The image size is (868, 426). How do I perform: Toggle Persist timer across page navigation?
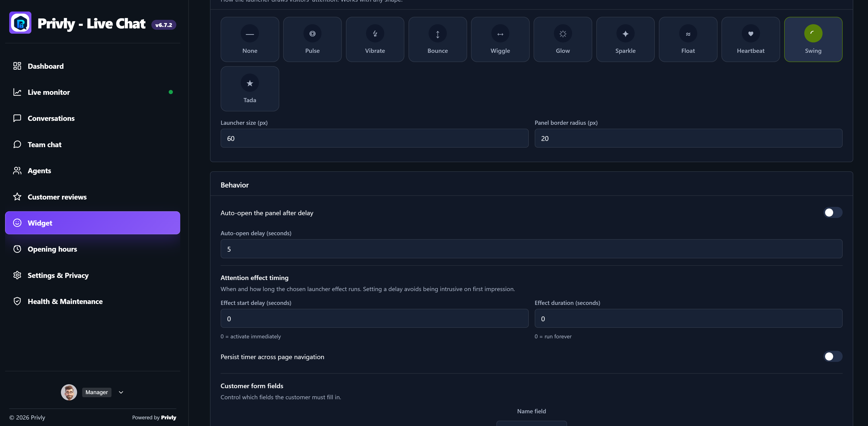click(x=833, y=356)
